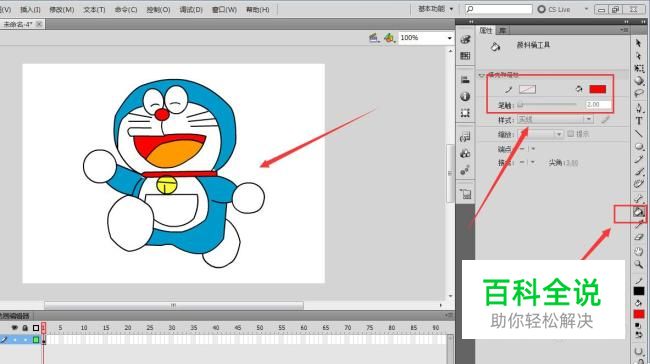650x364 pixels.
Task: Open the Code Snippets panel icon
Action: [465, 137]
